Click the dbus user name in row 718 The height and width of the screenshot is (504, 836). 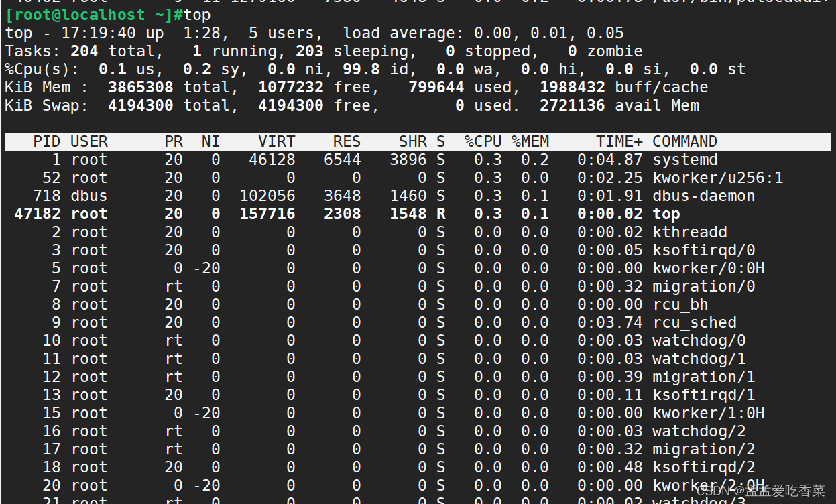(89, 196)
